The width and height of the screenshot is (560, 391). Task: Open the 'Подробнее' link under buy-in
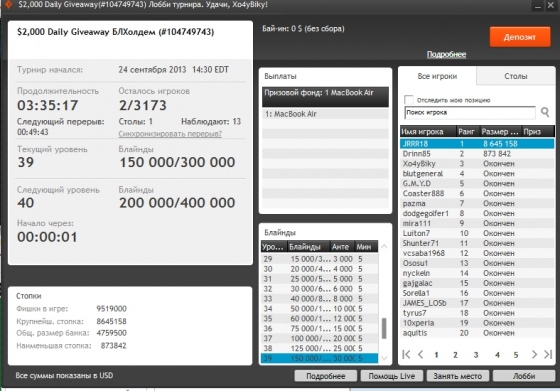(x=446, y=54)
